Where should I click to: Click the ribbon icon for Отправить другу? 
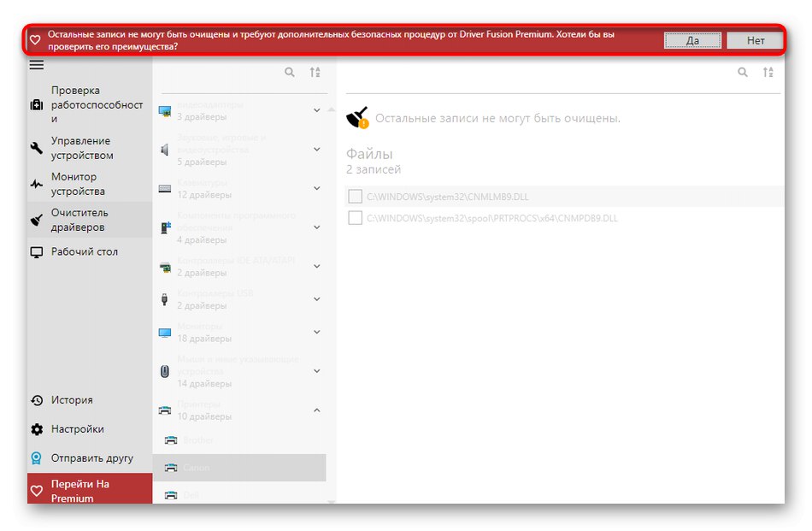36,458
